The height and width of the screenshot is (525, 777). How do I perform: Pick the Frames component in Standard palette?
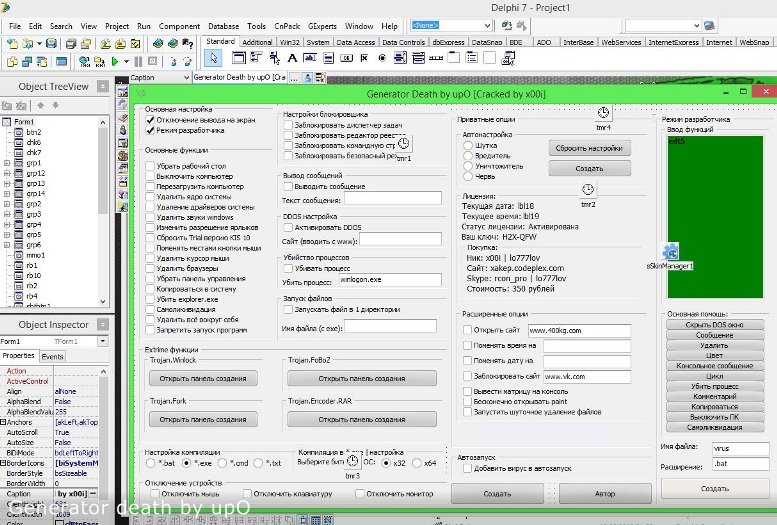[238, 58]
